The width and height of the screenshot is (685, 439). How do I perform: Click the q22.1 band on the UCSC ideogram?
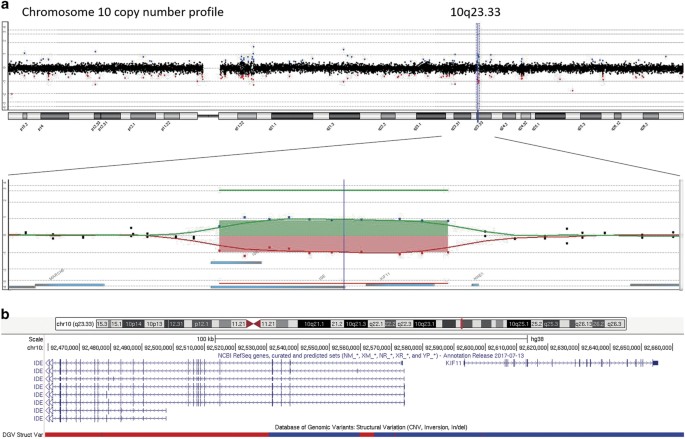click(x=376, y=324)
